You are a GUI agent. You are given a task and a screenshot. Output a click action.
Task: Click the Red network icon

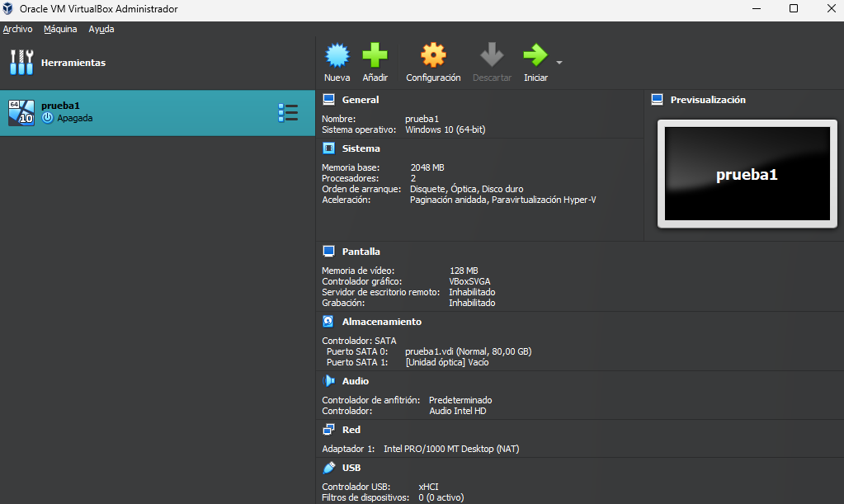(x=328, y=430)
